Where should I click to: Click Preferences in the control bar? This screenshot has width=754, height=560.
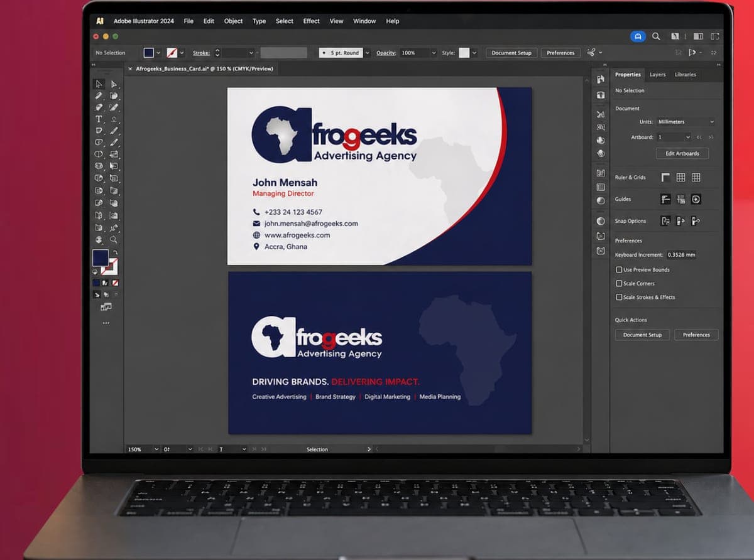560,53
